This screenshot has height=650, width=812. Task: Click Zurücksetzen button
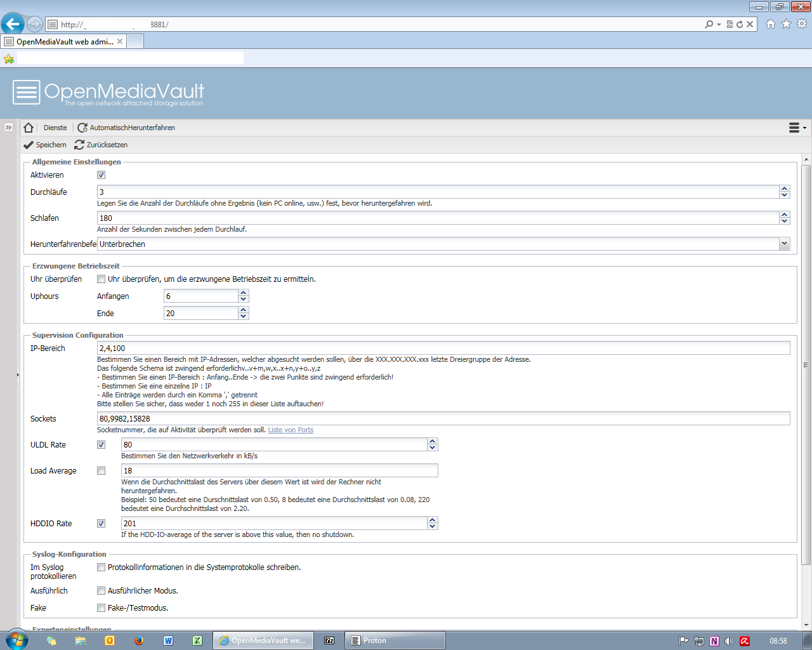click(101, 145)
